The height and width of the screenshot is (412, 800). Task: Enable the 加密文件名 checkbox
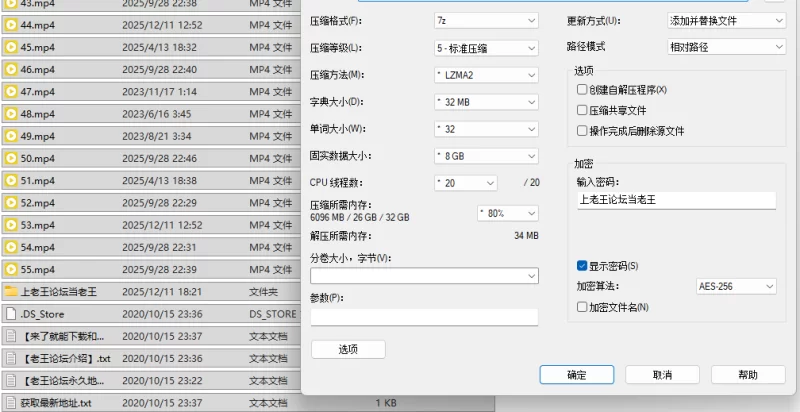(582, 307)
